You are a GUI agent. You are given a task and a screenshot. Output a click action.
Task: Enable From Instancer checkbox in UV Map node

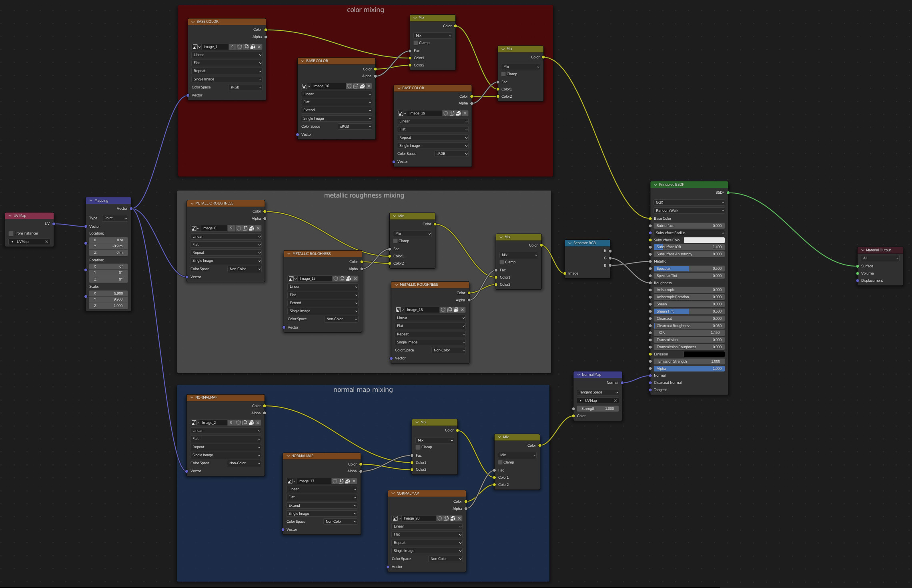click(x=11, y=233)
